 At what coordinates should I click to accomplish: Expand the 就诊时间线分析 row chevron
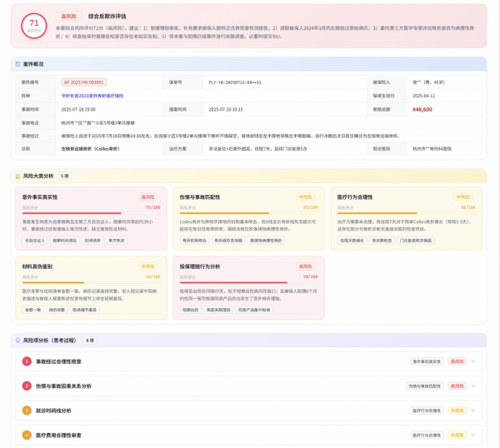point(473,411)
